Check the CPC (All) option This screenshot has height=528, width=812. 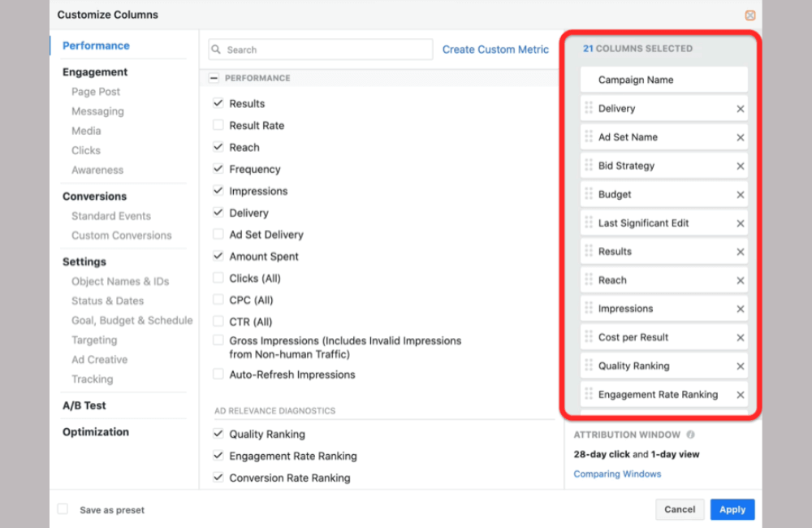click(x=218, y=300)
